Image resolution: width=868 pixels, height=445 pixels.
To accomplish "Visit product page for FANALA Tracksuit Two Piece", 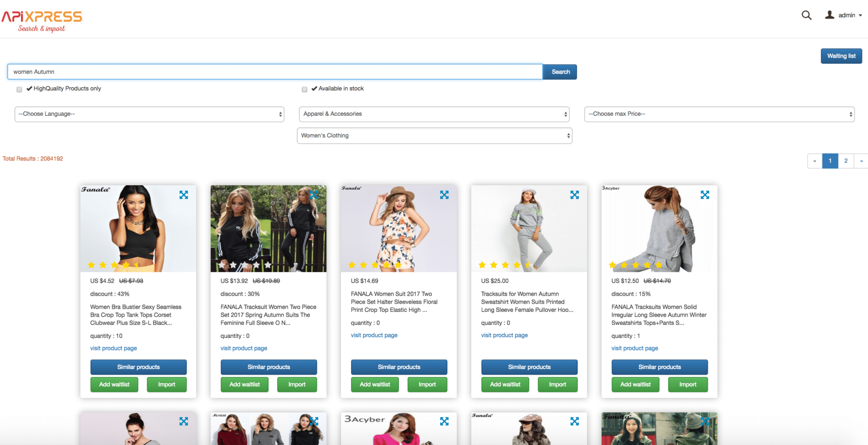I will (243, 348).
